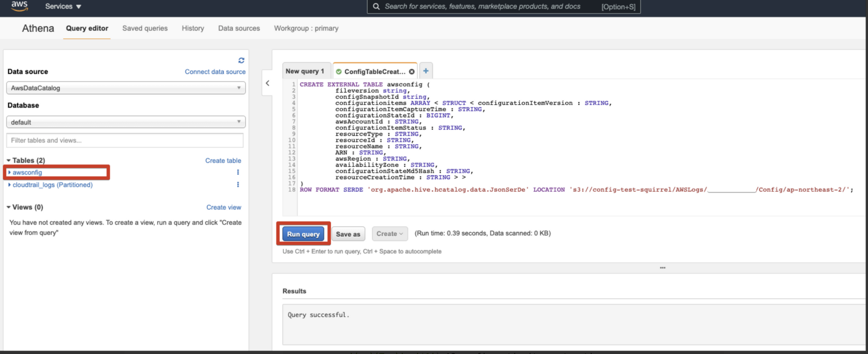Open the default database dropdown
This screenshot has width=868, height=354.
126,122
